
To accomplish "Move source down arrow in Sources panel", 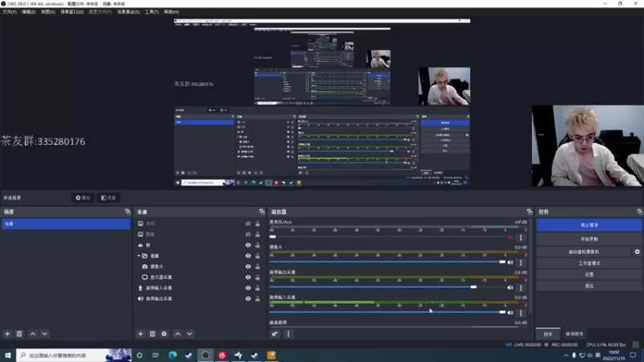I will pos(189,334).
